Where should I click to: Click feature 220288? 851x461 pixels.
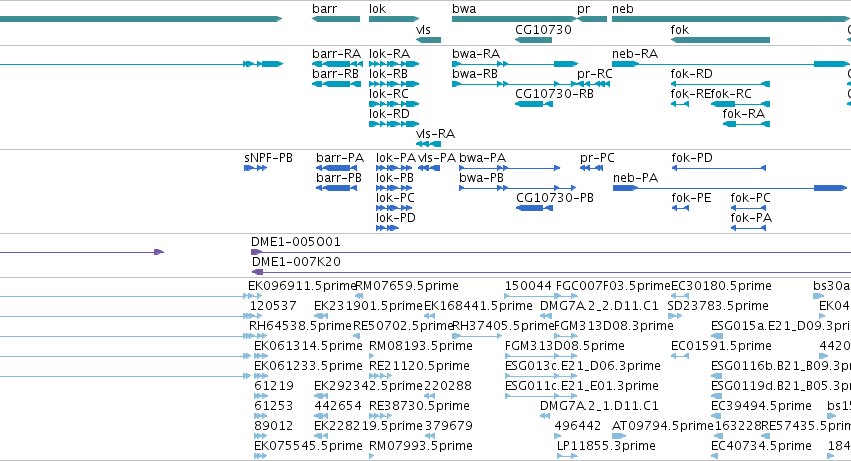click(448, 387)
